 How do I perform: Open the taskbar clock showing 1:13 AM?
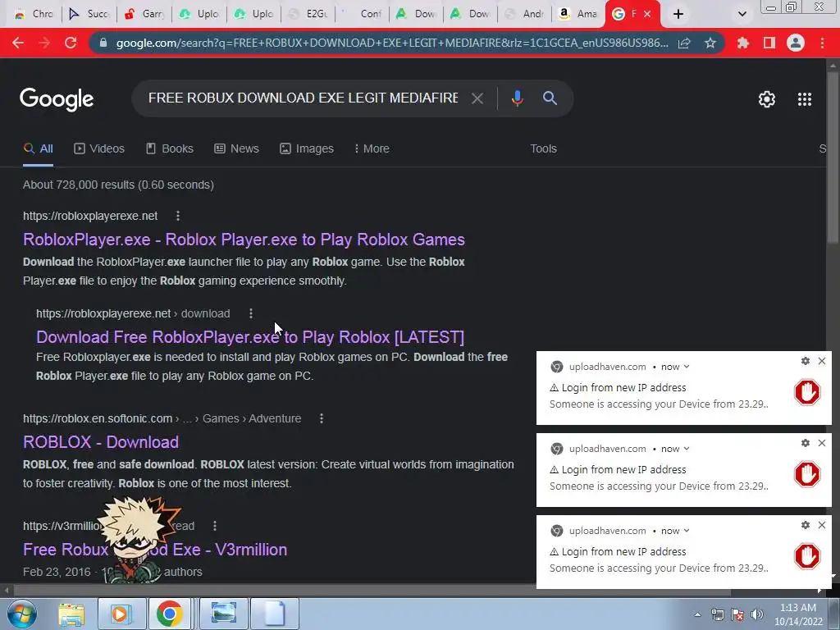coord(798,614)
